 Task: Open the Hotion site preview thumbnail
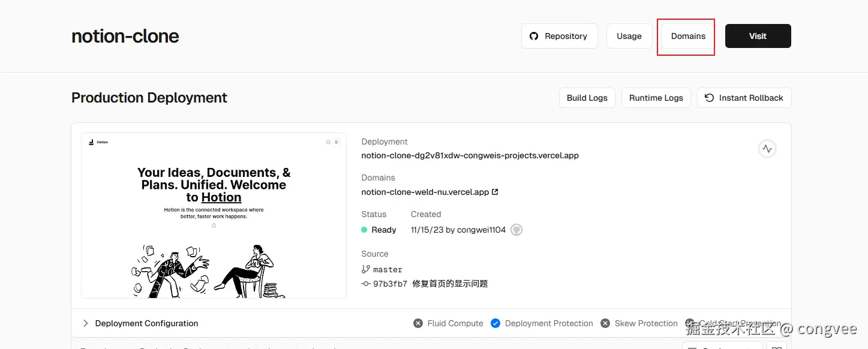point(214,215)
